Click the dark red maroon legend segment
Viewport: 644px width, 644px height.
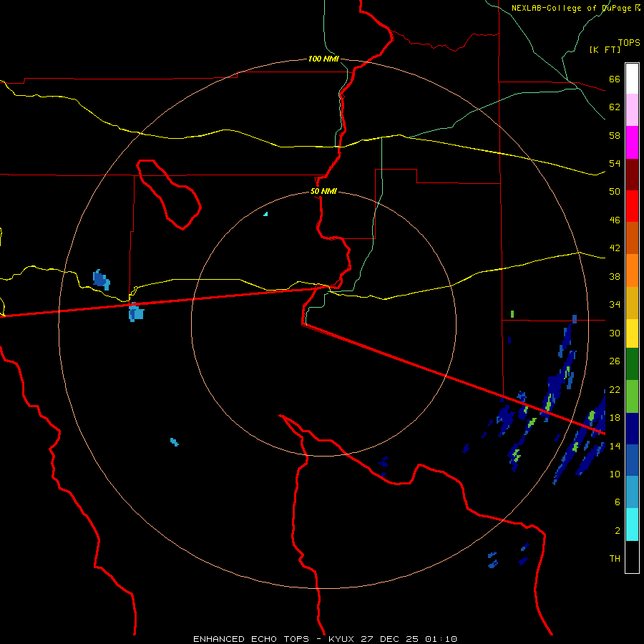coord(632,174)
